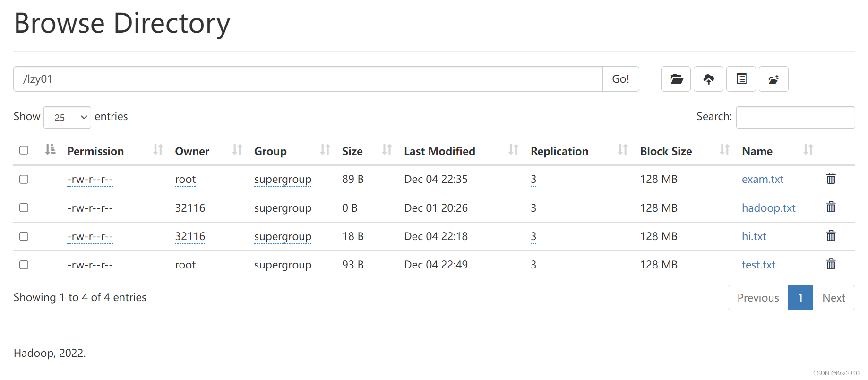The width and height of the screenshot is (868, 380).
Task: Click the Go! button
Action: (620, 79)
